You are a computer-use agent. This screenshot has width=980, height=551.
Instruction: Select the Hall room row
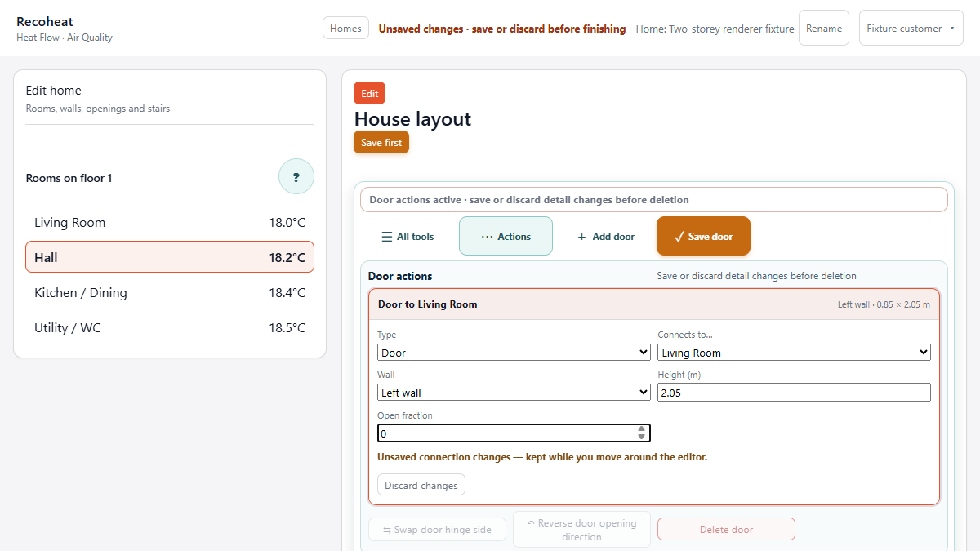(x=170, y=257)
